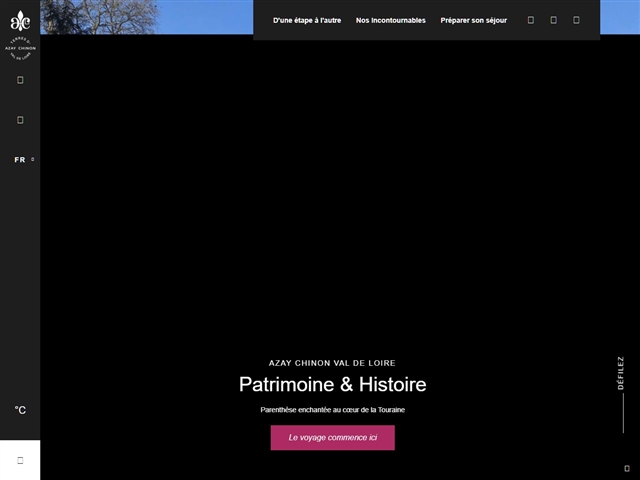
Task: Click the small icon in the bottom-right corner
Action: (x=627, y=468)
